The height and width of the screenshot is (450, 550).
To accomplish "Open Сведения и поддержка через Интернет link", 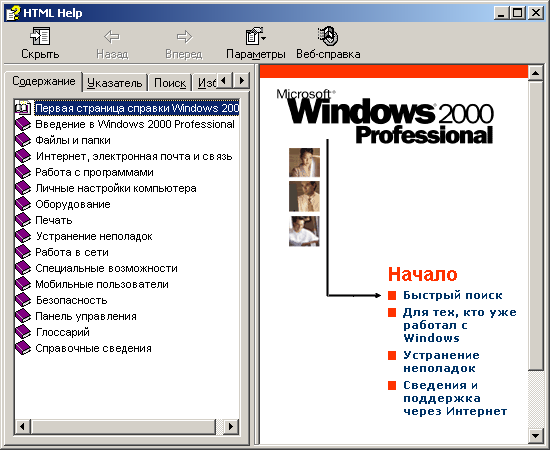I will pos(455,398).
